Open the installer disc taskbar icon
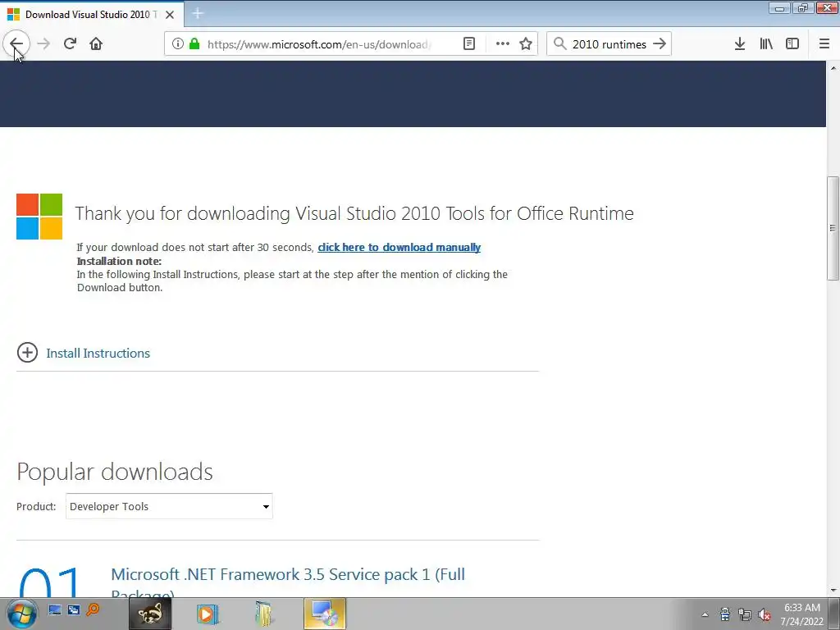This screenshot has width=840, height=630. click(325, 614)
